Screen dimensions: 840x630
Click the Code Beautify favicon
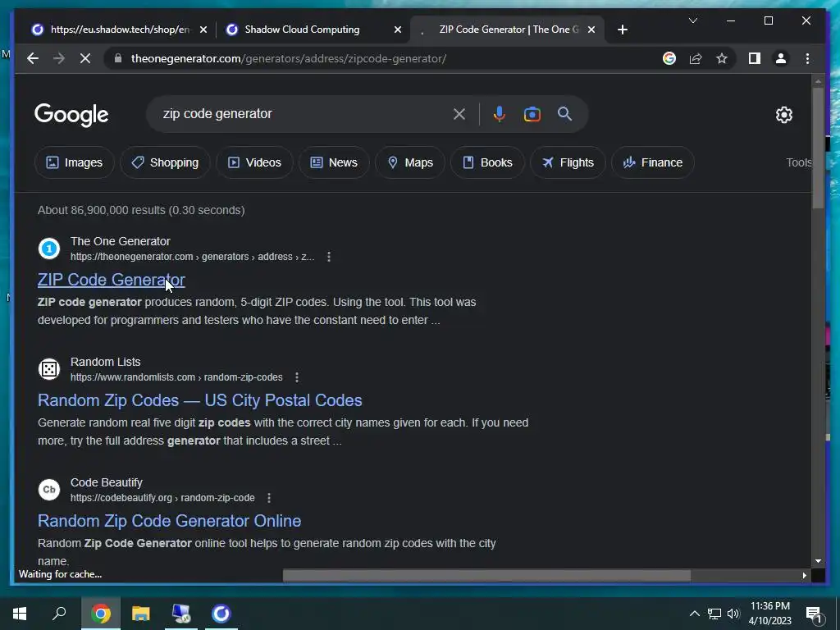[x=48, y=490]
